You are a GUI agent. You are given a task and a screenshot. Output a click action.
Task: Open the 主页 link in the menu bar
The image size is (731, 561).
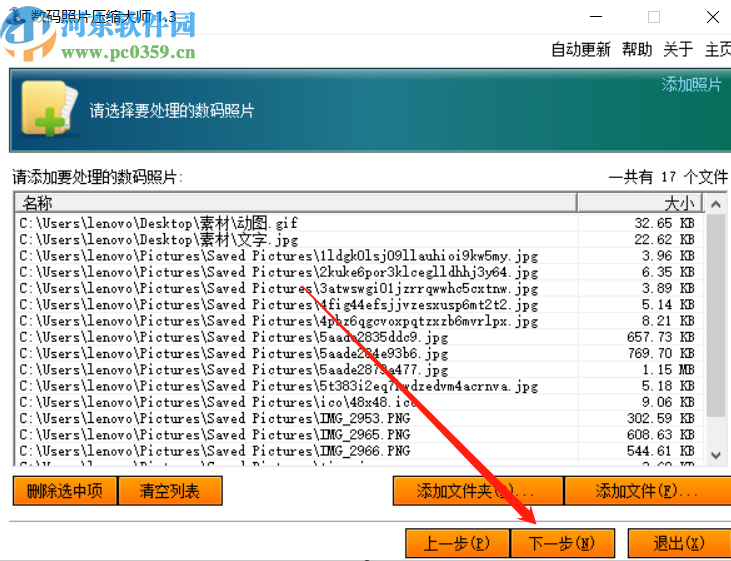click(x=718, y=49)
